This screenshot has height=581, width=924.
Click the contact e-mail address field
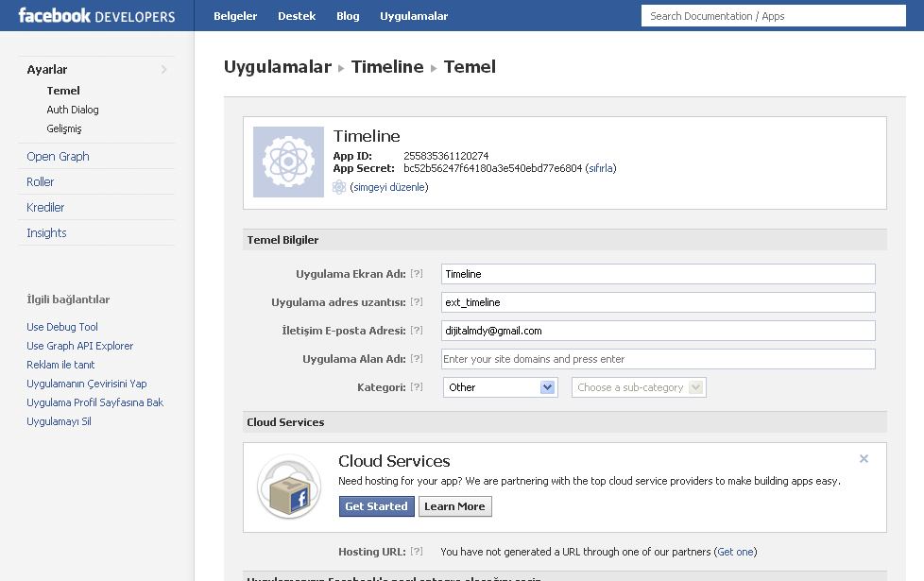click(x=659, y=331)
